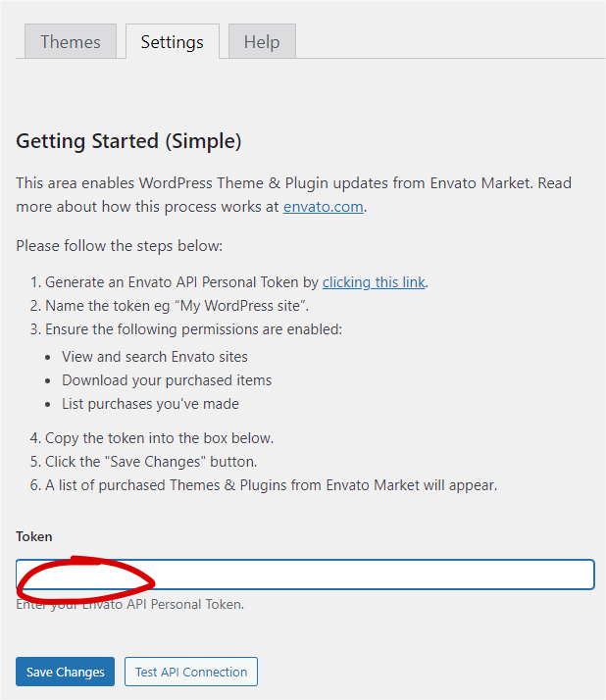The image size is (606, 700).
Task: Click "List purchases you've made" bullet
Action: (150, 404)
